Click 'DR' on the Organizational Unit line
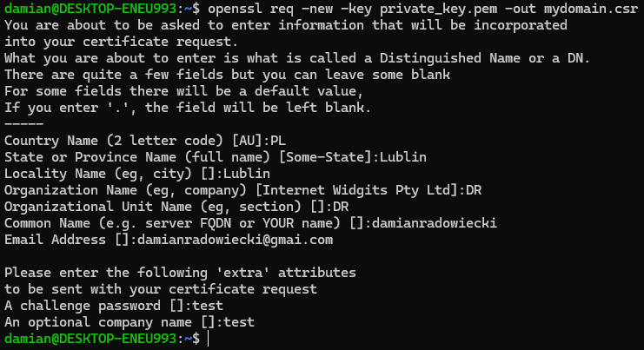Screen dimensions: 644x350 (341, 207)
